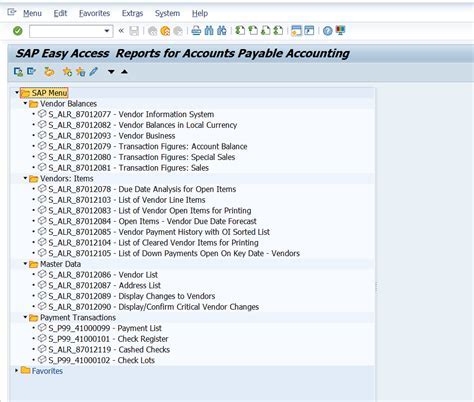Click the orange Exit icon
This screenshot has height=402, width=474.
165,31
